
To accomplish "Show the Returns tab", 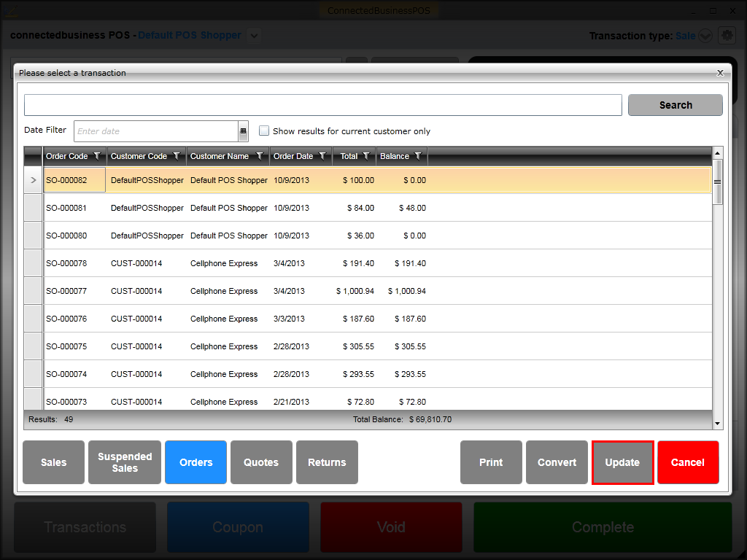I will pyautogui.click(x=327, y=462).
